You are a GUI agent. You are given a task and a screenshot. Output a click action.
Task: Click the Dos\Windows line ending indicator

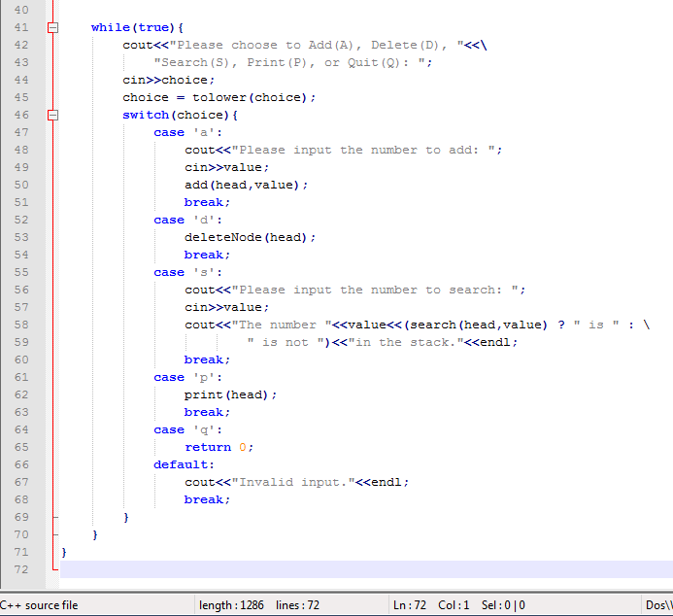coord(658,605)
